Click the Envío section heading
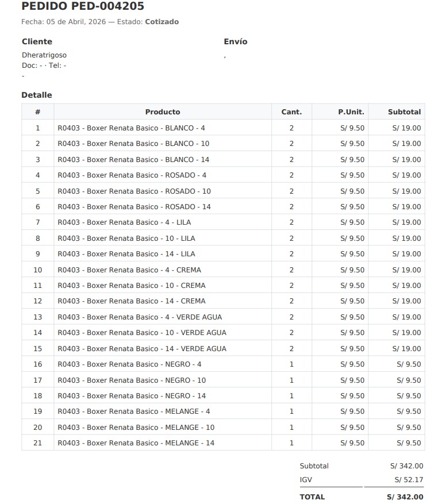Screen dimensions: 442x504 click(x=236, y=42)
